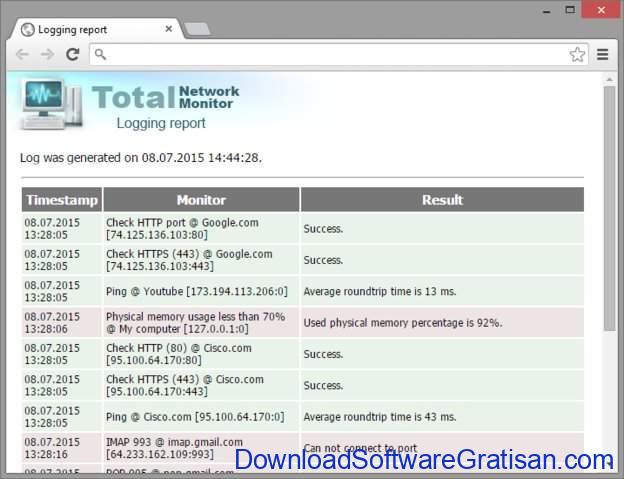
Task: Close the browser window
Action: 601,10
